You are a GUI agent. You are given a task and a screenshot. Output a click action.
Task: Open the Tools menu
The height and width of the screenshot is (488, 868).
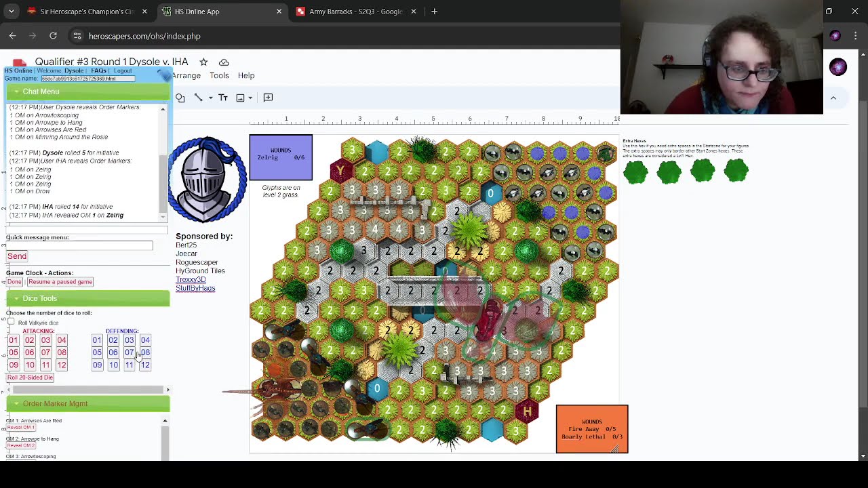219,75
